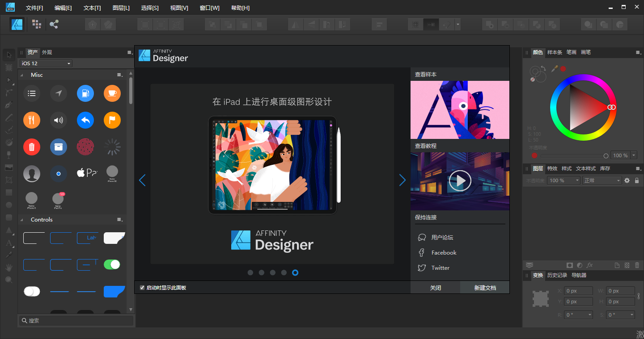Click the Designer Persona icon in toolbar
The image size is (644, 339).
(x=17, y=24)
